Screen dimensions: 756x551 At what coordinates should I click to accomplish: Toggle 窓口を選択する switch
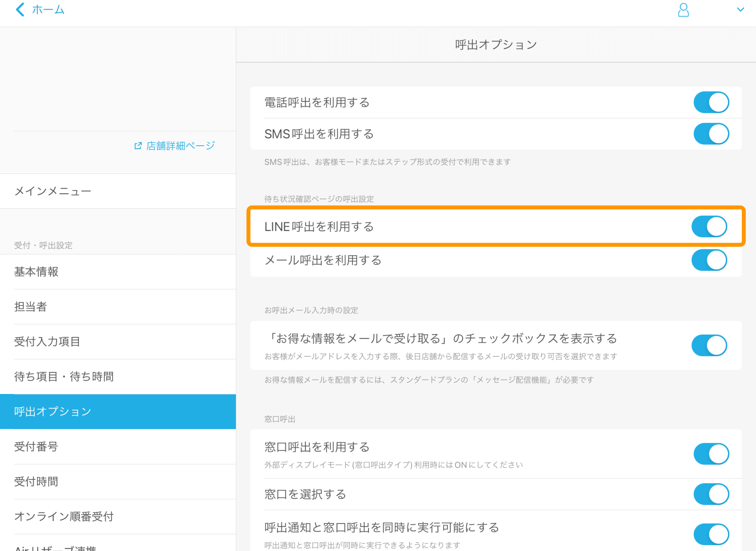tap(711, 494)
